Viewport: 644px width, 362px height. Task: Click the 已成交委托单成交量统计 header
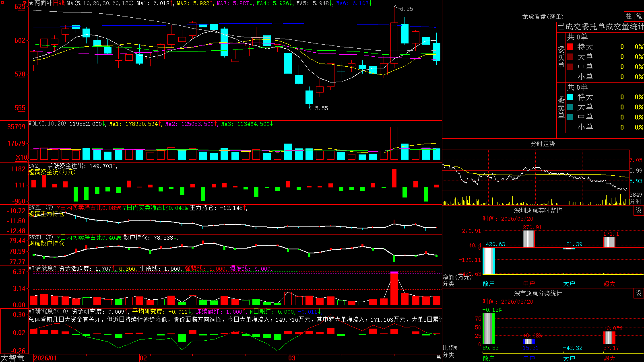pos(601,27)
